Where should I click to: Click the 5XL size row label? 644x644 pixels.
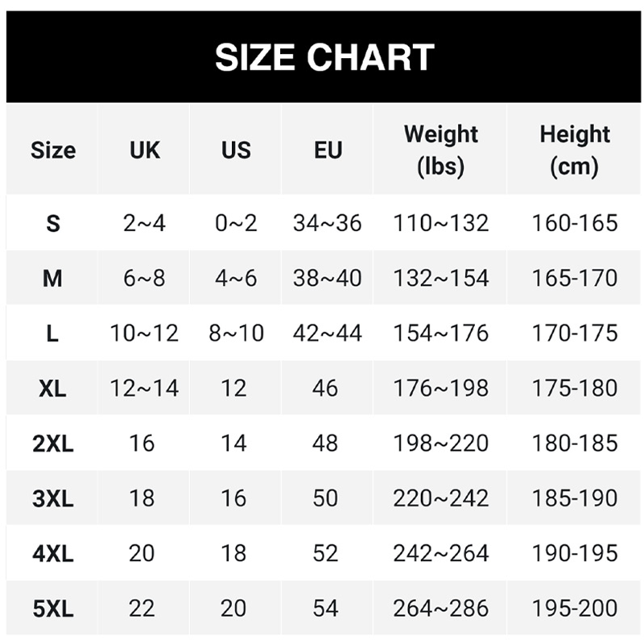(x=53, y=609)
